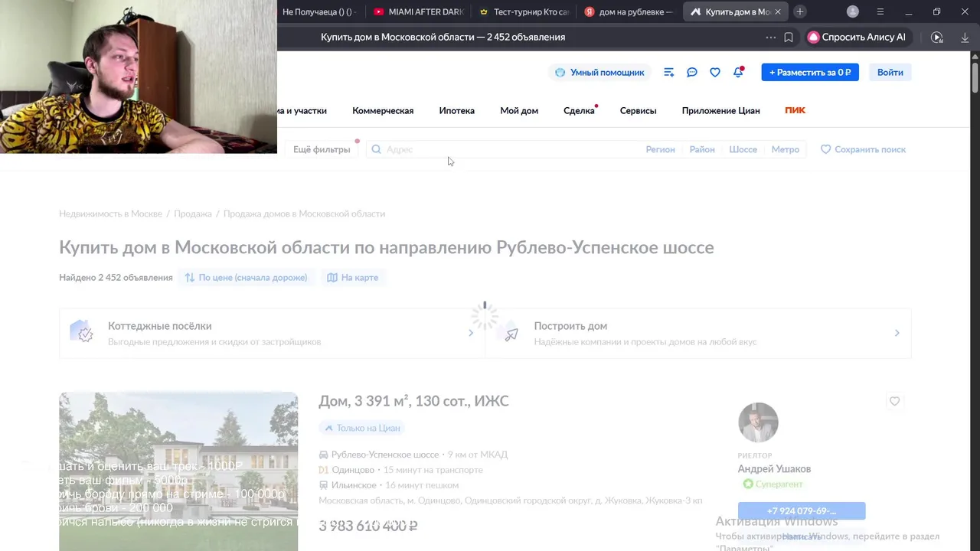
Task: Click the Суперагент badge
Action: (x=773, y=484)
